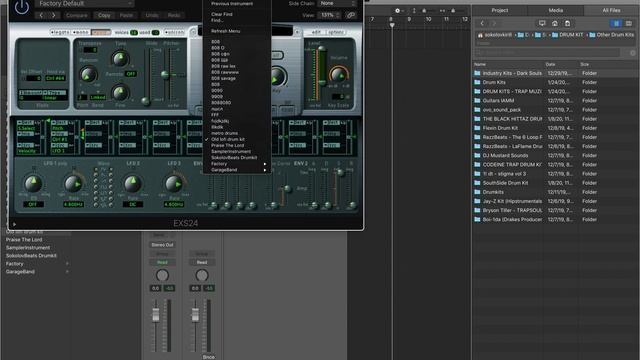Click the Other Drum Kits breadcrumb folder
This screenshot has width=640, height=360.
612,35
